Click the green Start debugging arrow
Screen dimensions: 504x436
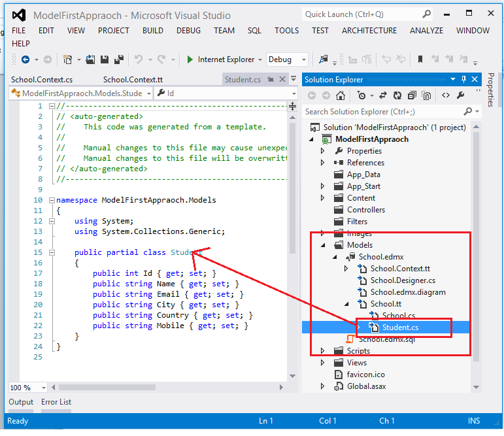click(190, 59)
